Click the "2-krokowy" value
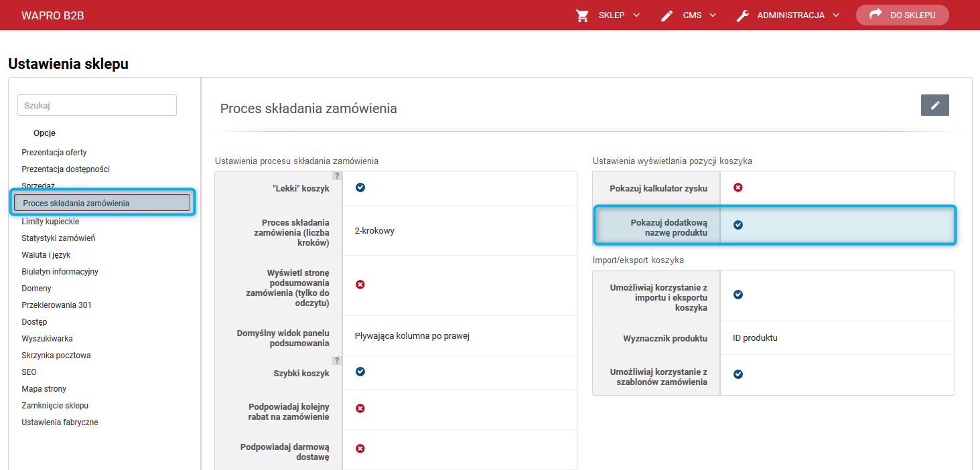980x470 pixels. coord(374,231)
